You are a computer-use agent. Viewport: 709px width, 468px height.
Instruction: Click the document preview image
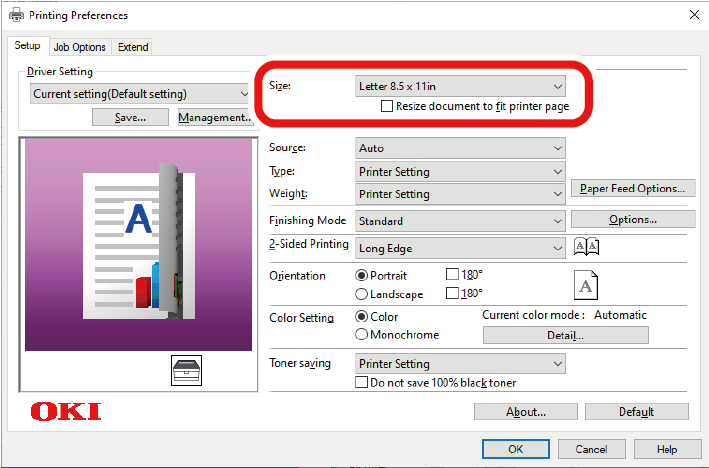pos(138,244)
